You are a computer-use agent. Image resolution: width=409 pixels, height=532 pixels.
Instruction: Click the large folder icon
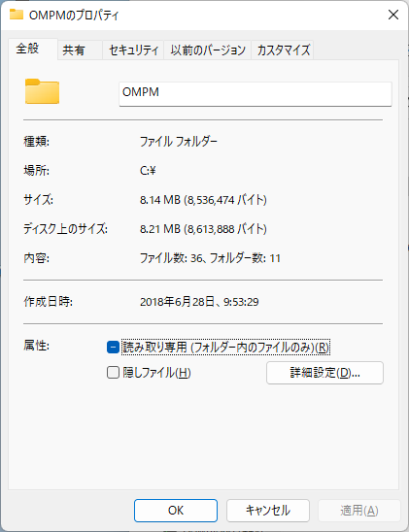(x=42, y=91)
